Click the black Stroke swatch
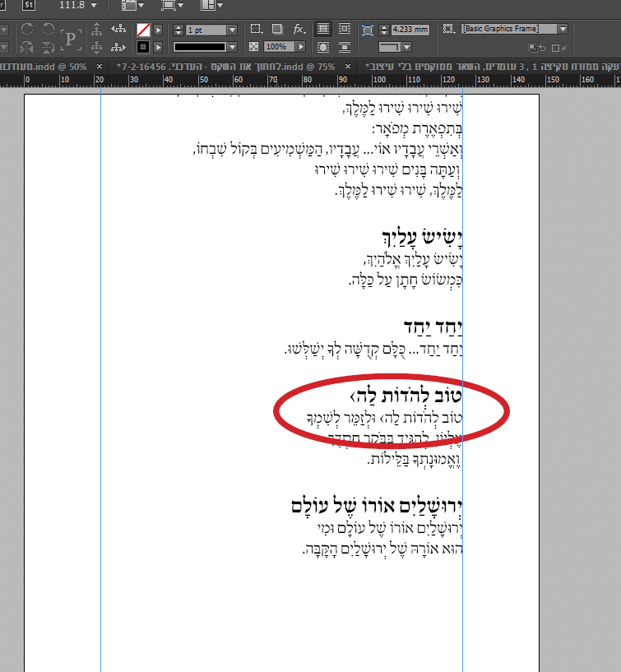This screenshot has height=672, width=621. (x=143, y=47)
